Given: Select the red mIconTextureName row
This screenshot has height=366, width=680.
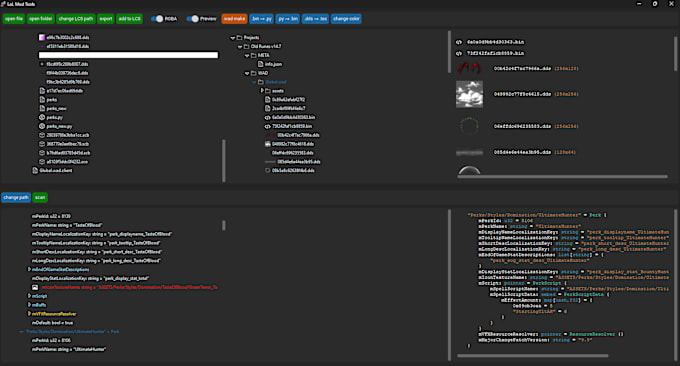Looking at the screenshot, I should click(130, 287).
